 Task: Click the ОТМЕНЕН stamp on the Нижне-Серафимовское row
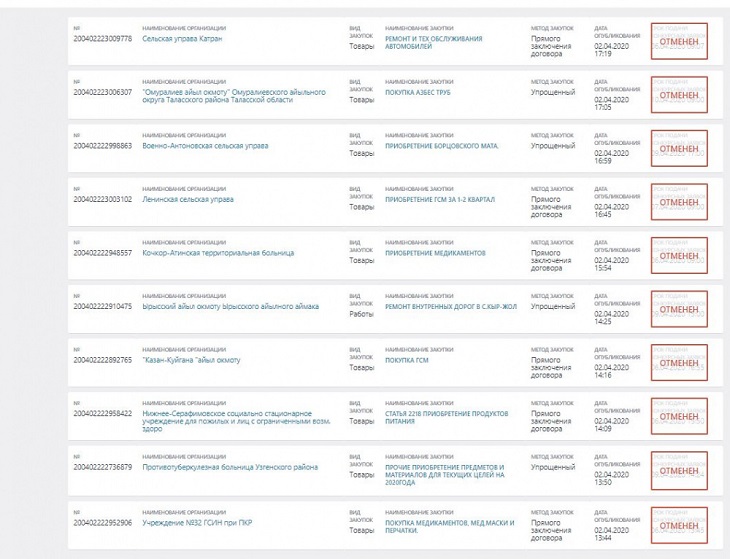[679, 417]
